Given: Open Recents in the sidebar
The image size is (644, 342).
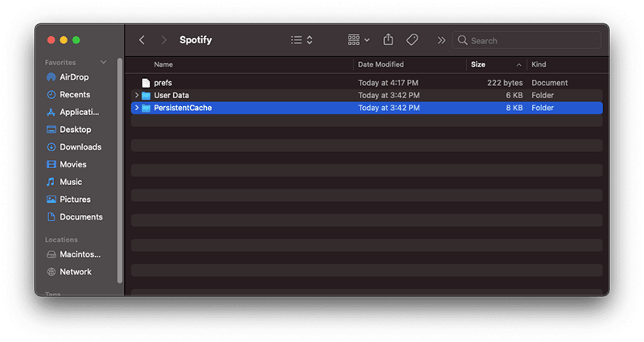Looking at the screenshot, I should tap(74, 94).
